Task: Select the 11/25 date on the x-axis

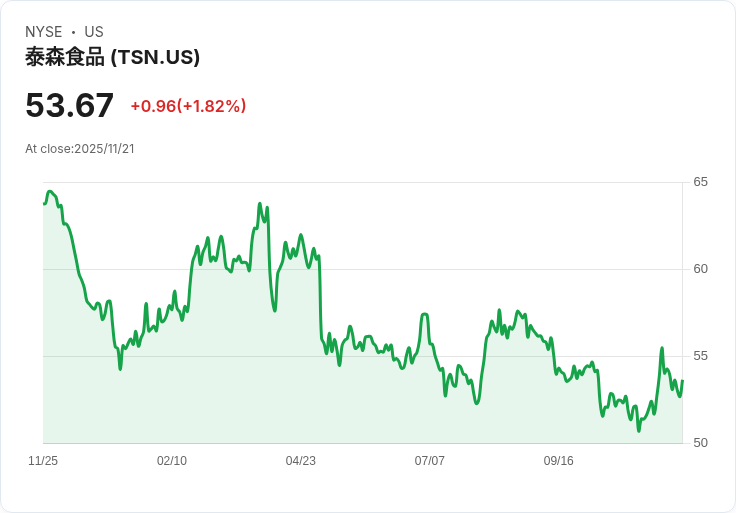Action: 43,461
